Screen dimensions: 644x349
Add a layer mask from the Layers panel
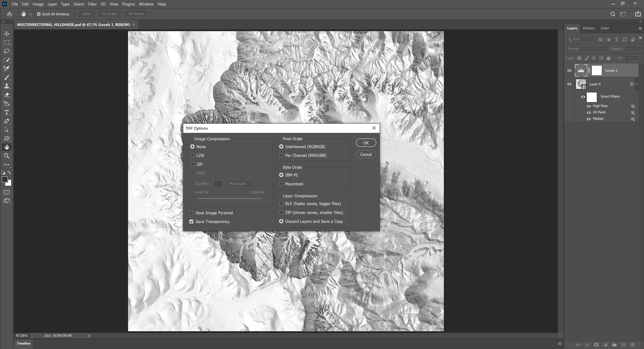(x=596, y=345)
